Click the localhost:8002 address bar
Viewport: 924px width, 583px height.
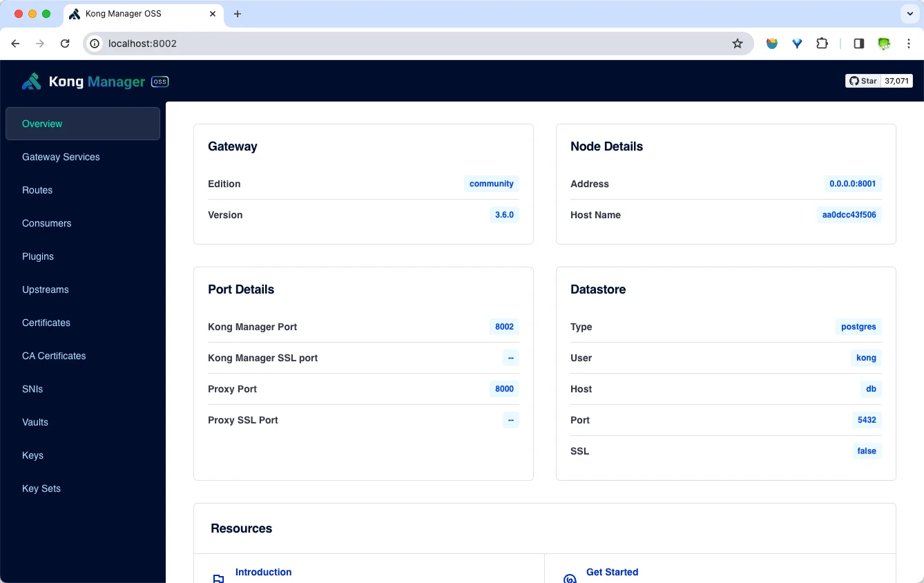[x=414, y=44]
